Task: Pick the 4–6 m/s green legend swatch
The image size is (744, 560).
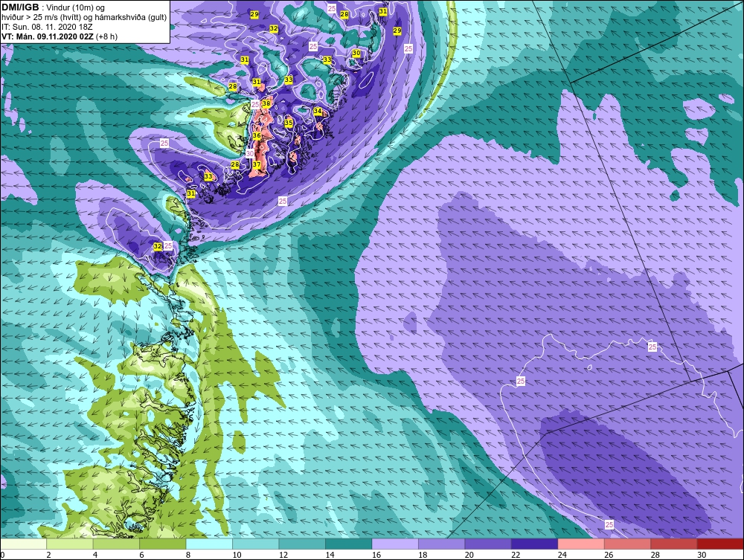Action: click(x=116, y=544)
